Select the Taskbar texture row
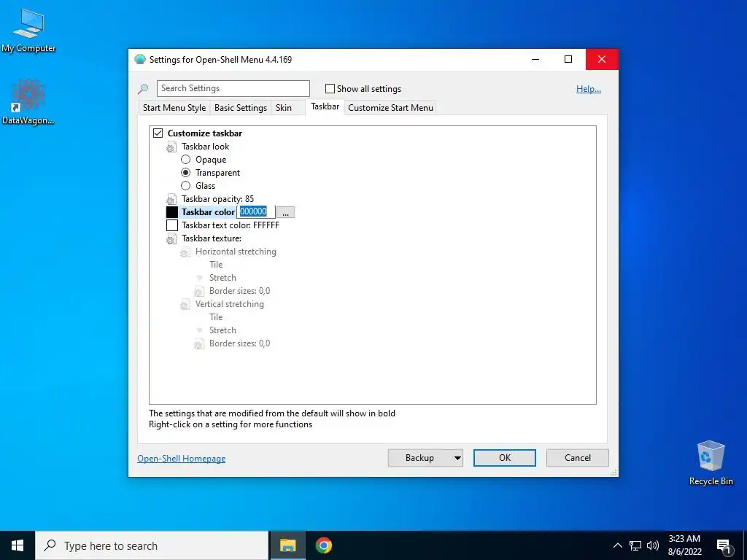 click(212, 238)
